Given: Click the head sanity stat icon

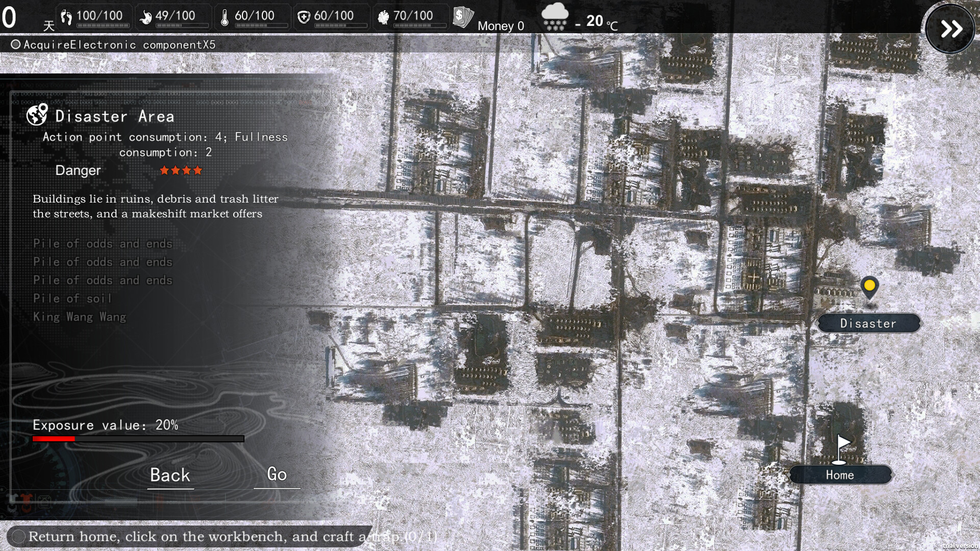Looking at the screenshot, I should [x=383, y=16].
